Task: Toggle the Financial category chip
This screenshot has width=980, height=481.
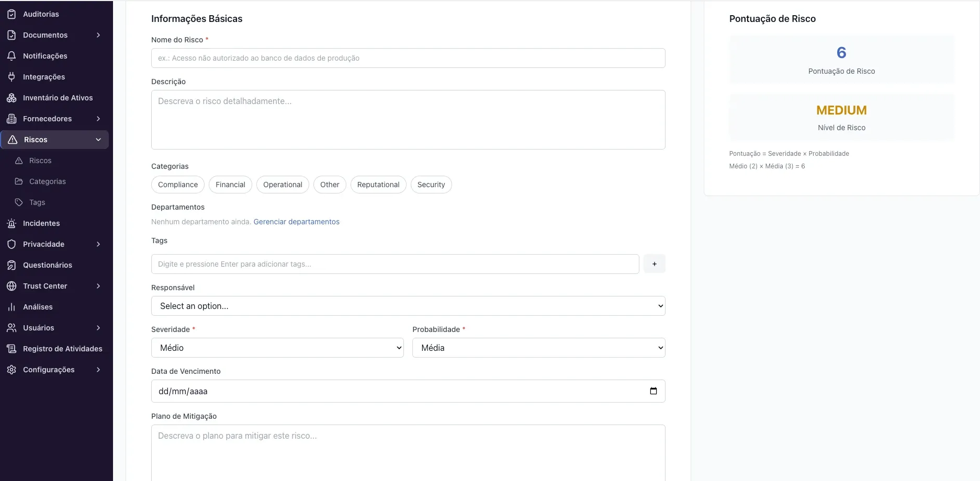Action: pyautogui.click(x=230, y=185)
